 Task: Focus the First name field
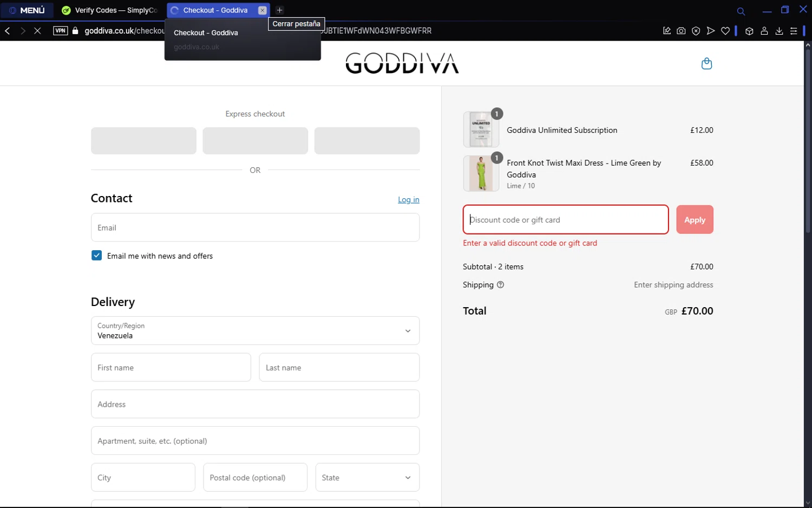pyautogui.click(x=171, y=367)
